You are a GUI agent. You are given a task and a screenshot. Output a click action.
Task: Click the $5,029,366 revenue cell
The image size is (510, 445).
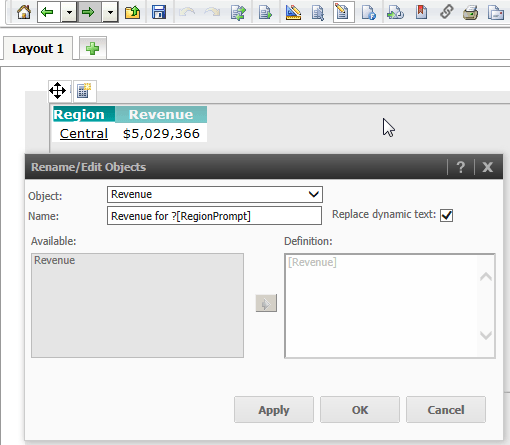(161, 134)
